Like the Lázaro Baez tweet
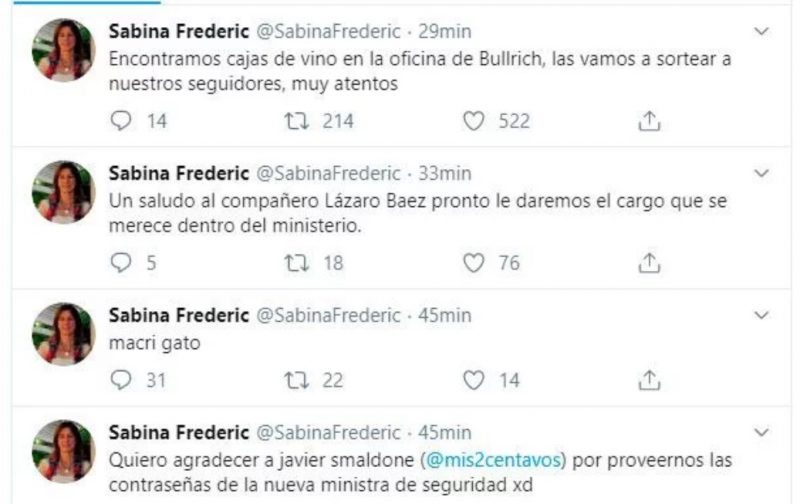This screenshot has height=504, width=800. pyautogui.click(x=474, y=262)
